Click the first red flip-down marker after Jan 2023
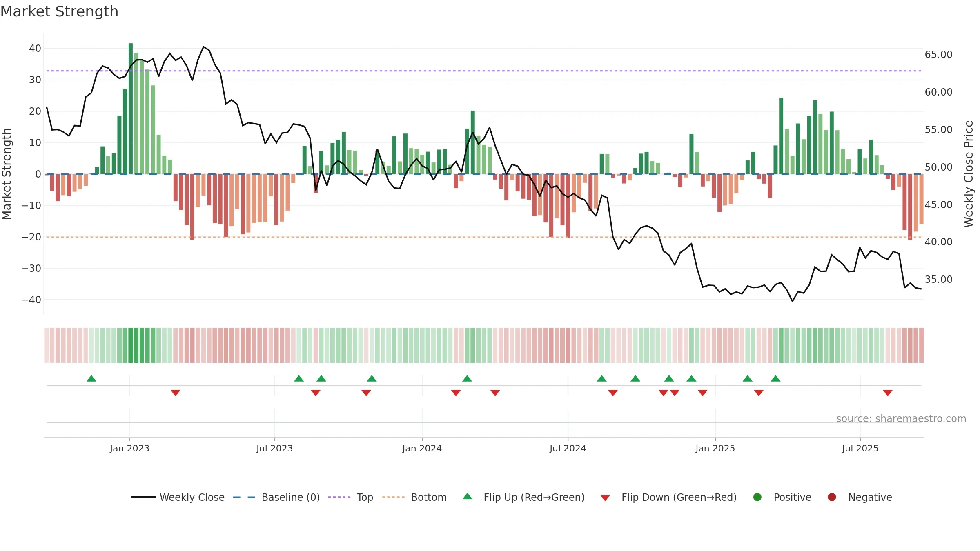Screen dimensions: 980x551 [x=176, y=393]
